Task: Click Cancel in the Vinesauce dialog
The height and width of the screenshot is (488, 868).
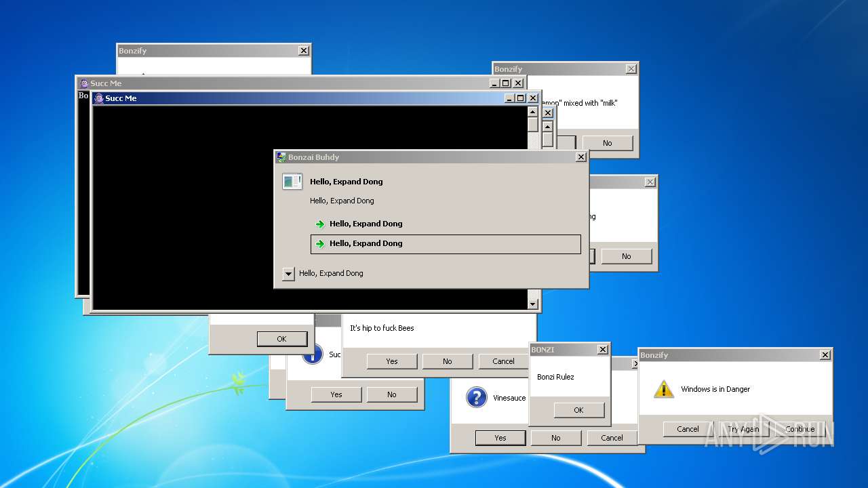Action: (x=612, y=438)
